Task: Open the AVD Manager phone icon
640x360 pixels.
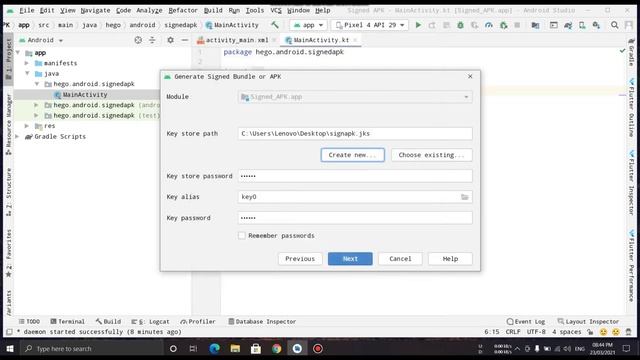Action: [x=582, y=25]
